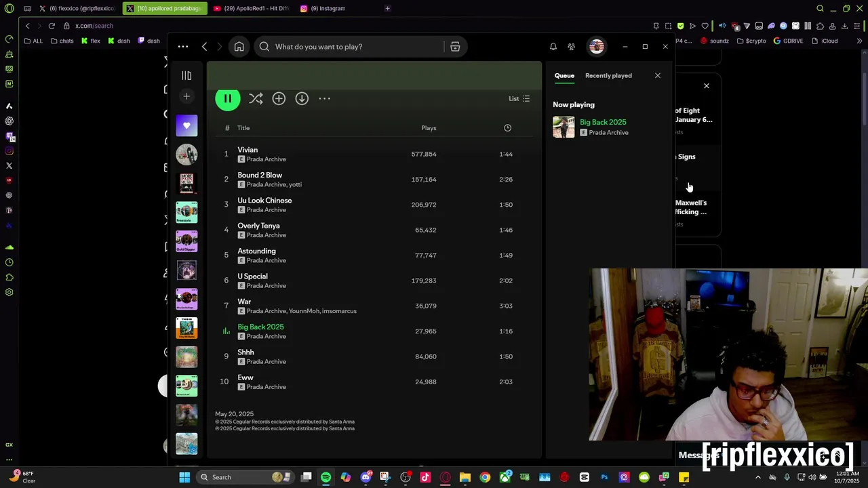Viewport: 868px width, 488px height.
Task: Open the Instagram browser tab
Action: point(328,8)
